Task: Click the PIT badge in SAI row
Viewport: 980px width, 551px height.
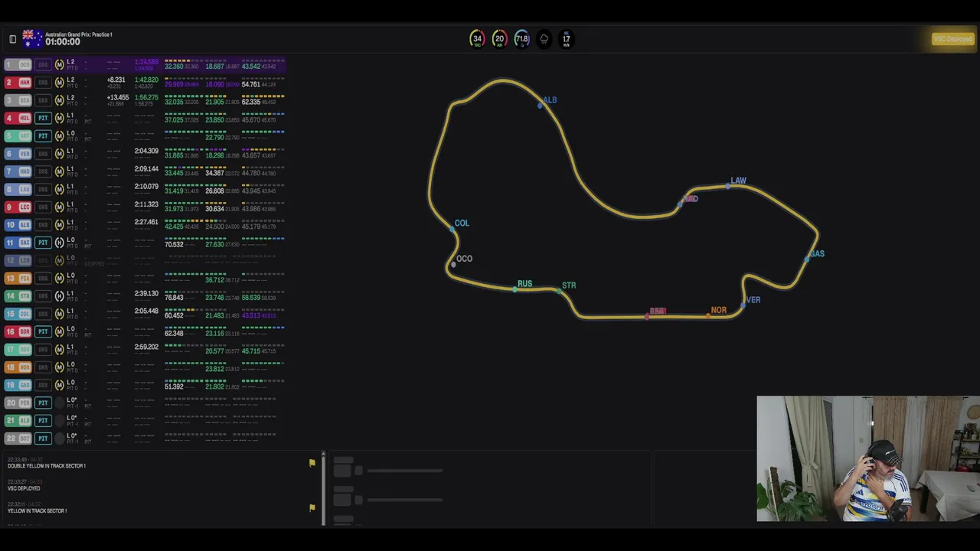Action: 43,243
